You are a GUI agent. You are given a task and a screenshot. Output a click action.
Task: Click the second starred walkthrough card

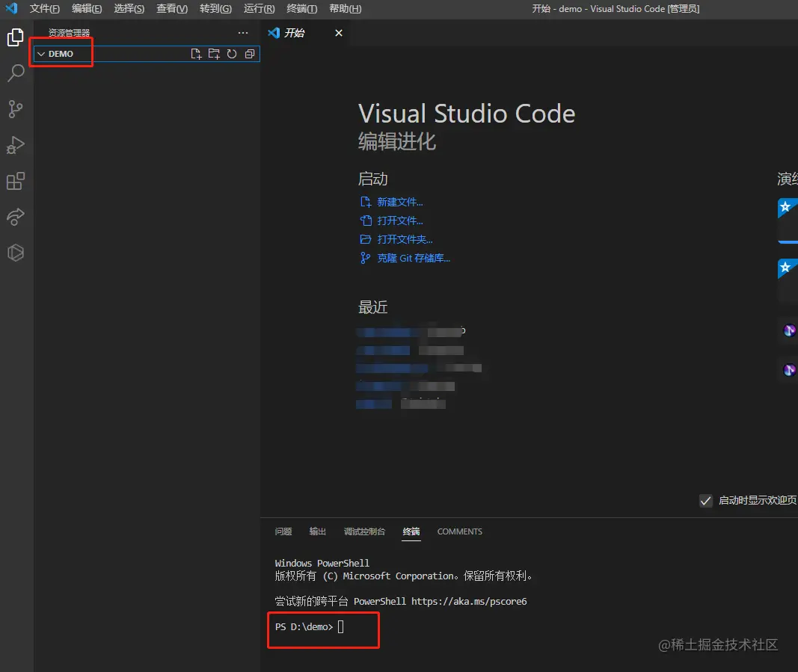point(788,281)
